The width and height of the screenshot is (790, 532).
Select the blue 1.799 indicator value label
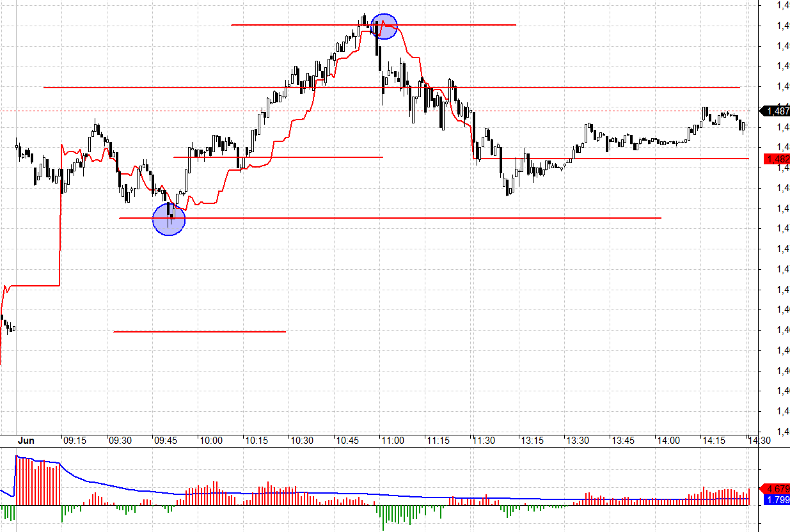tap(777, 500)
